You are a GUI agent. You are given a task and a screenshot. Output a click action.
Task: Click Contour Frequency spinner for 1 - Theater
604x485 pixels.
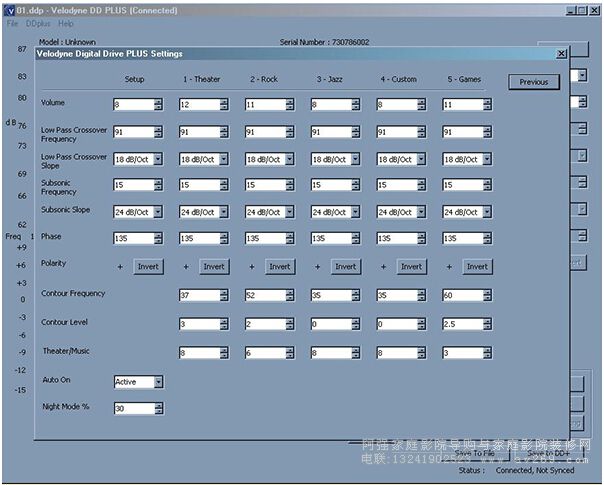pyautogui.click(x=224, y=295)
